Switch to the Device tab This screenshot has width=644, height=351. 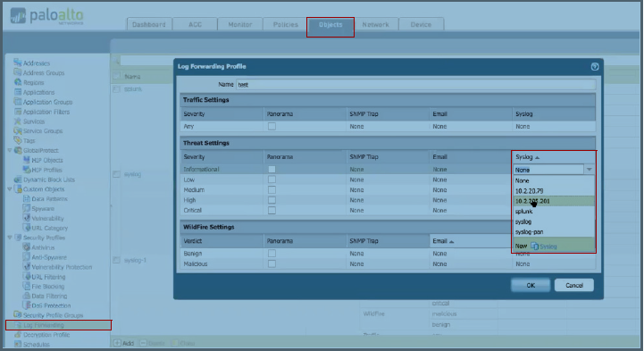click(421, 24)
